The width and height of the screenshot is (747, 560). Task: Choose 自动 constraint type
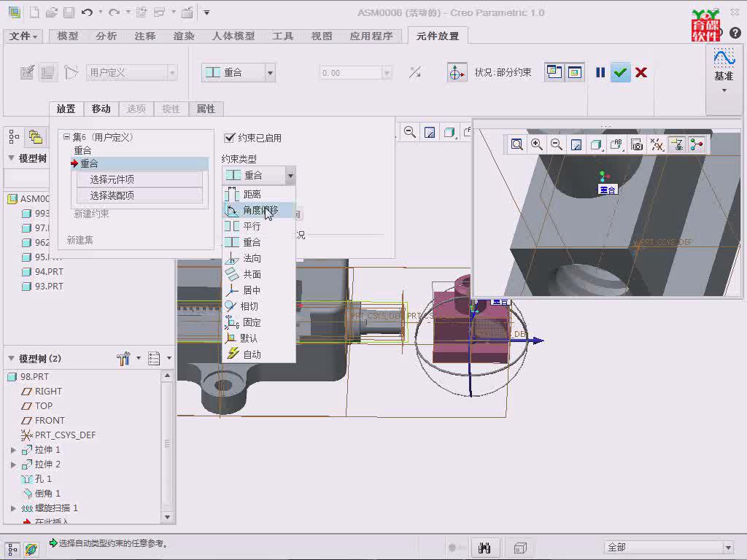[259, 354]
